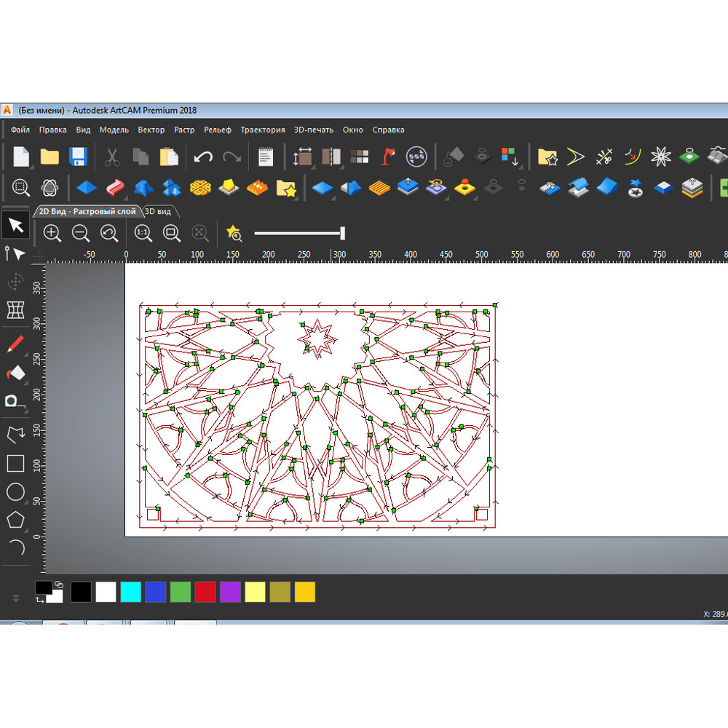This screenshot has height=728, width=728.
Task: Open the measure tool flyout
Action: 13,401
